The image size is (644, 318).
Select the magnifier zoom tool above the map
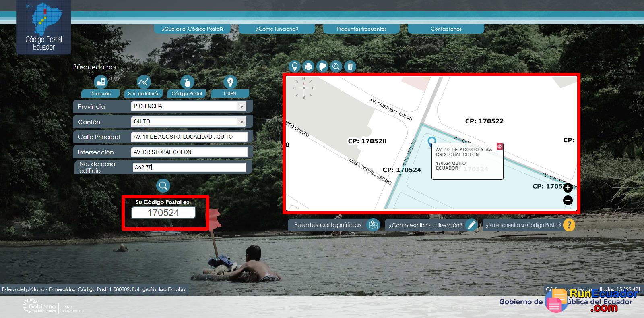336,67
